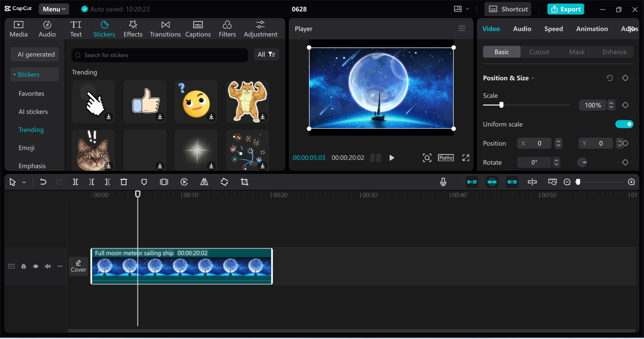Lock the video track

coord(24,267)
